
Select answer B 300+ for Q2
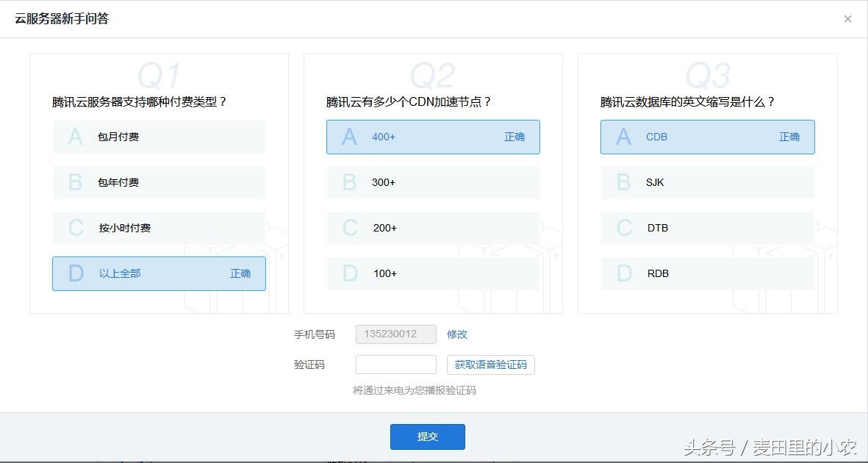coord(432,182)
